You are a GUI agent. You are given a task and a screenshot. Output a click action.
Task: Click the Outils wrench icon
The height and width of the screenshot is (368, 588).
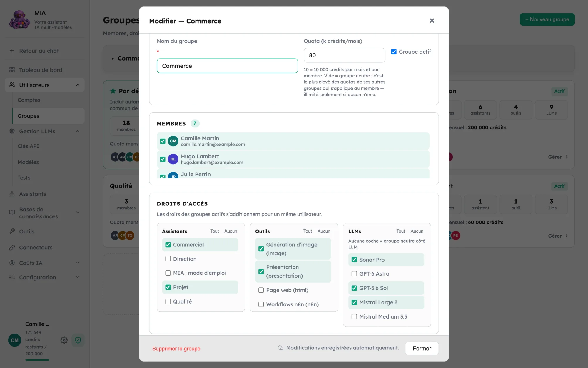pos(12,231)
